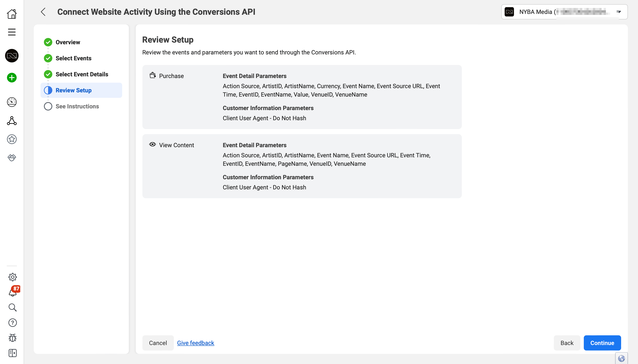
Task: Click the starred favorites icon
Action: pyautogui.click(x=12, y=139)
